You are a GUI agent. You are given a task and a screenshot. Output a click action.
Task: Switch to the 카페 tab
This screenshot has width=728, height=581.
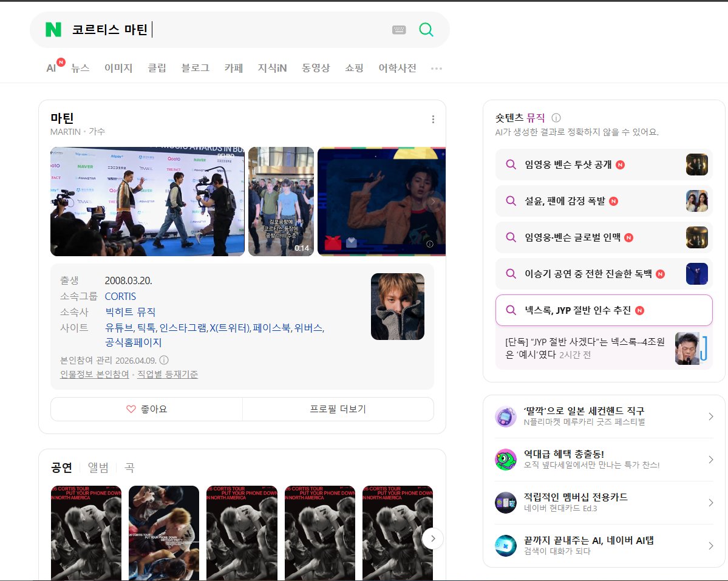(234, 68)
